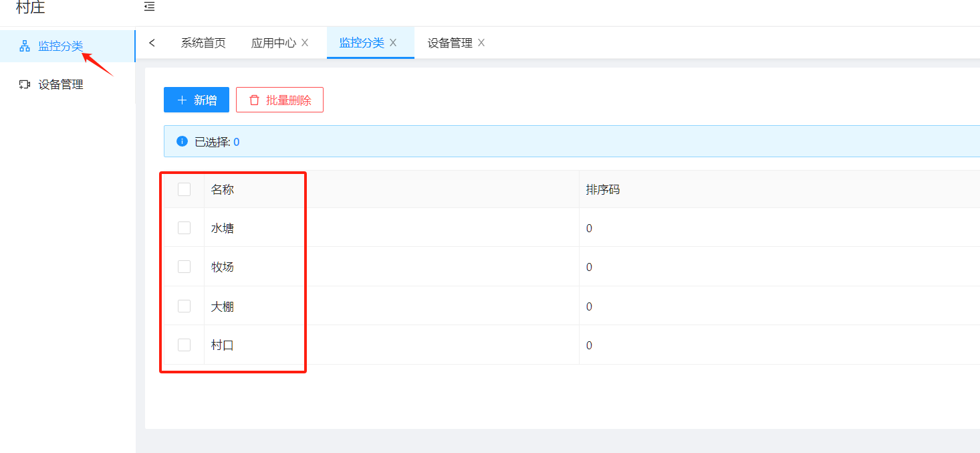Check the checkbox for 村口 row
980x453 pixels.
point(184,345)
